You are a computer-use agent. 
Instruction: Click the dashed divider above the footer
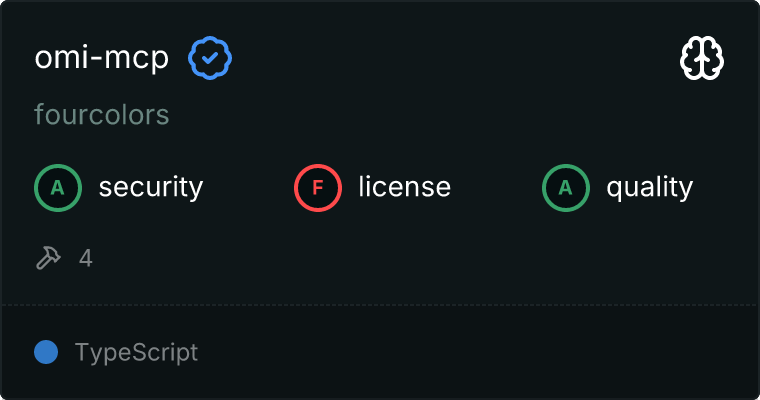[x=380, y=304]
